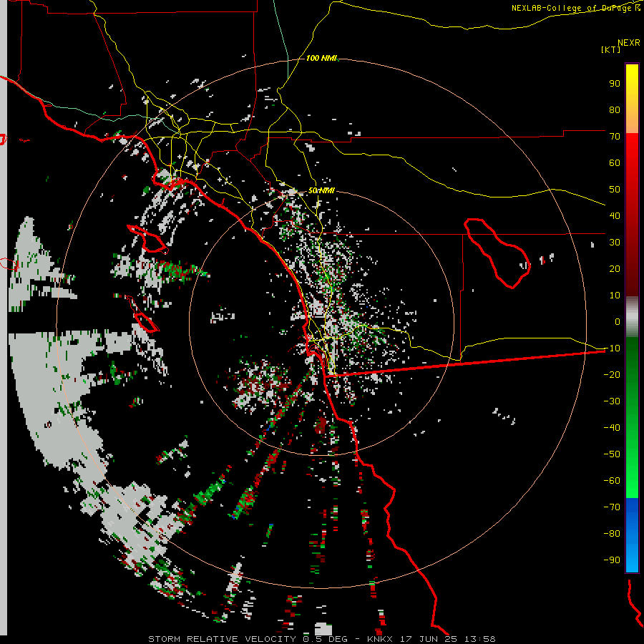The image size is (644, 644).
Task: Select the 0 label on the velocity scale
Action: pyautogui.click(x=618, y=321)
